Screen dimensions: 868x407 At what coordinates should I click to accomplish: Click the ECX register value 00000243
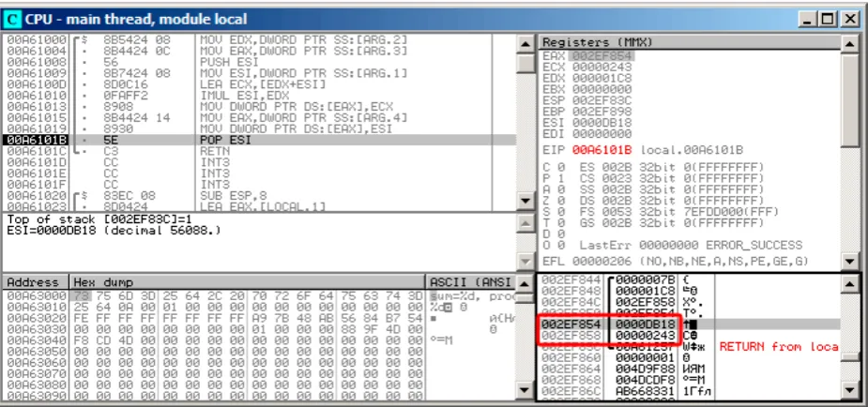pyautogui.click(x=602, y=67)
